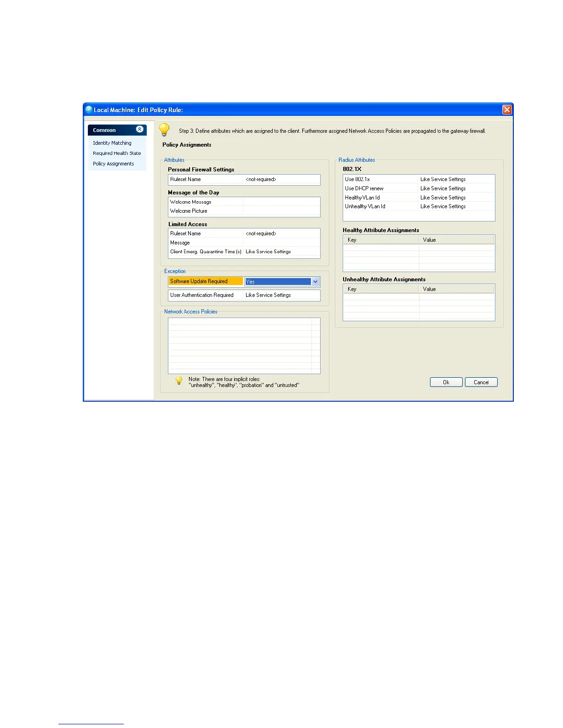Click the lightbulb icon by the implicit roles note
The width and height of the screenshot is (563, 728).
click(x=179, y=381)
